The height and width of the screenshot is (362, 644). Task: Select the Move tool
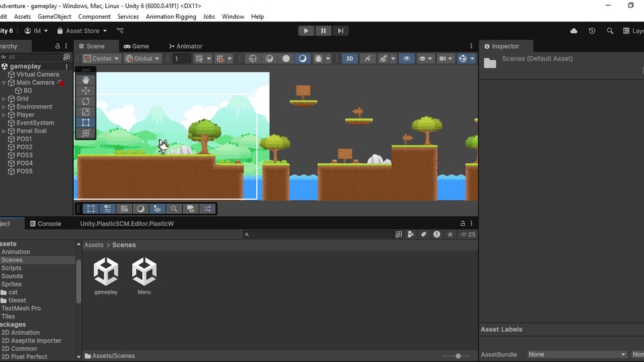(86, 90)
